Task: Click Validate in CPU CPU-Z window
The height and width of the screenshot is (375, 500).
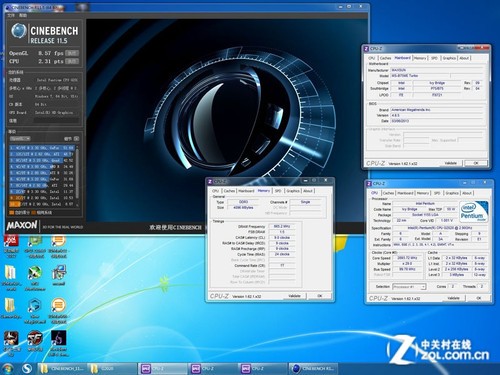Action: pyautogui.click(x=453, y=298)
